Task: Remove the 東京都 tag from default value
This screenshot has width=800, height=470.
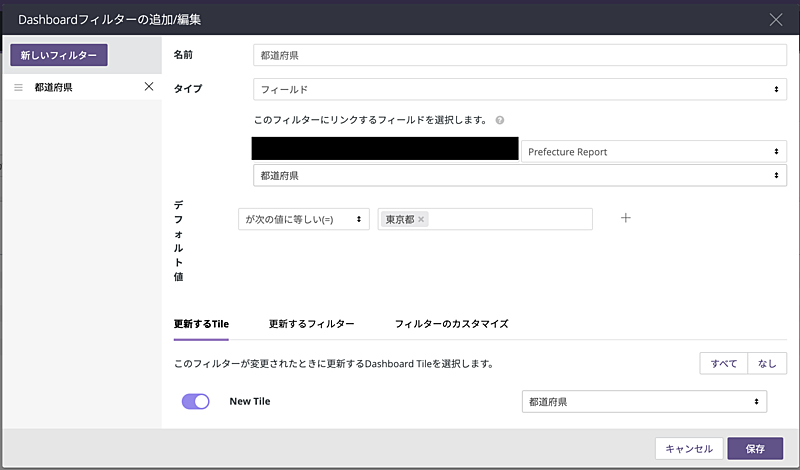Action: click(421, 219)
